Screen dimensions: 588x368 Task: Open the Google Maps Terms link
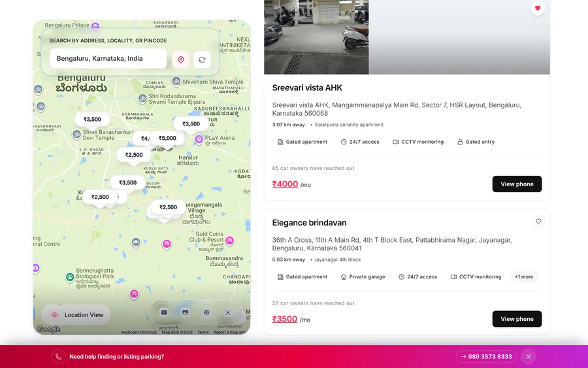tap(203, 332)
